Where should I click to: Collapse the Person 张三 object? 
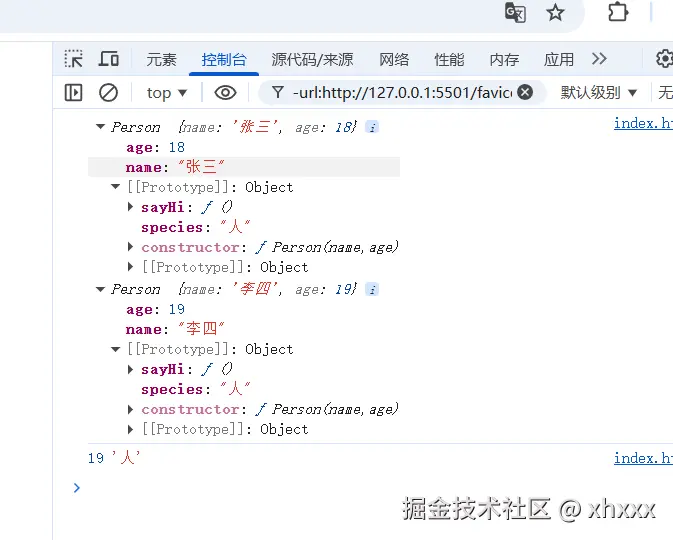click(100, 127)
